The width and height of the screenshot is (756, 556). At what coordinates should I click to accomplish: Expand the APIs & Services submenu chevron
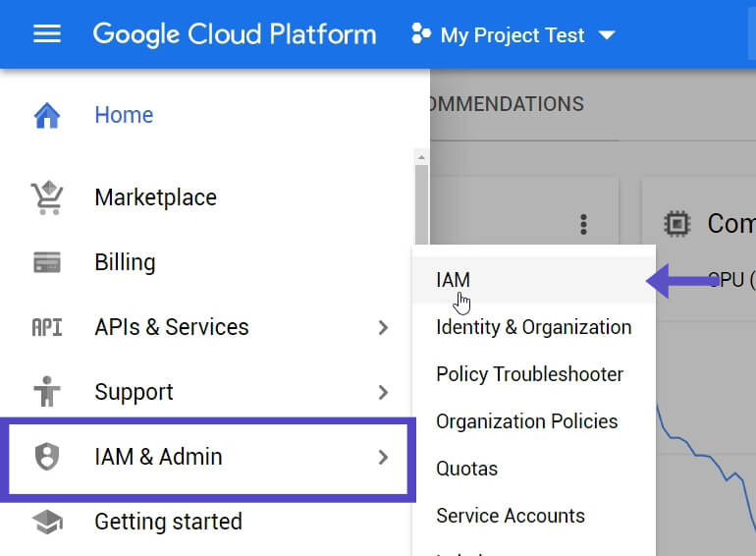click(x=383, y=327)
